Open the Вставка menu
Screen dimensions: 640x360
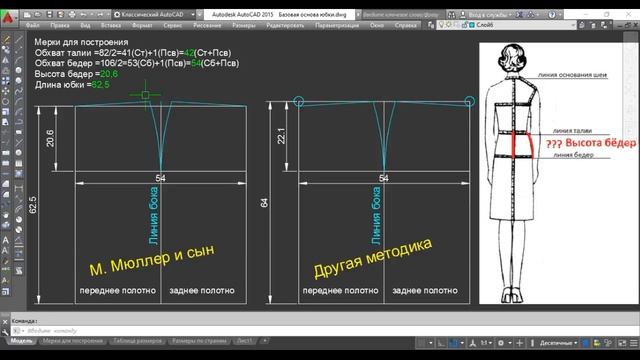pos(111,25)
